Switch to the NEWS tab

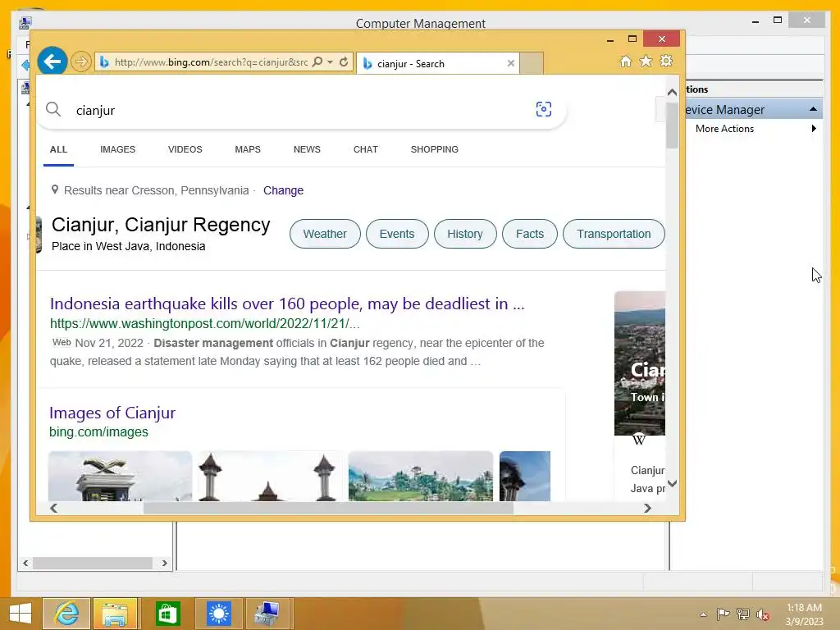point(307,149)
